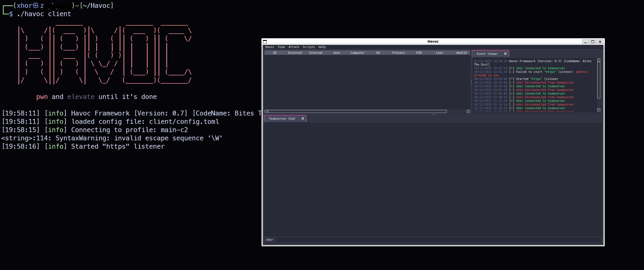Click the session table's right scroll arrow
This screenshot has height=270, width=644.
click(468, 111)
